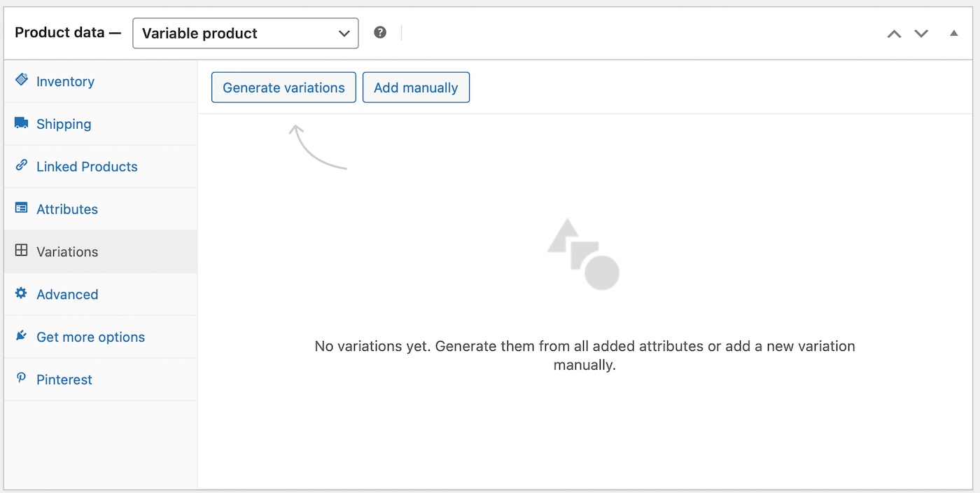Select the Inventory tag icon

pos(21,81)
